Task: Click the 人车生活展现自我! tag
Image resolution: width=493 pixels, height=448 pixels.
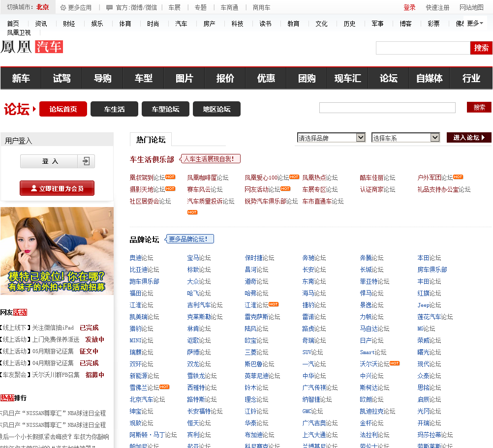Action: point(210,159)
